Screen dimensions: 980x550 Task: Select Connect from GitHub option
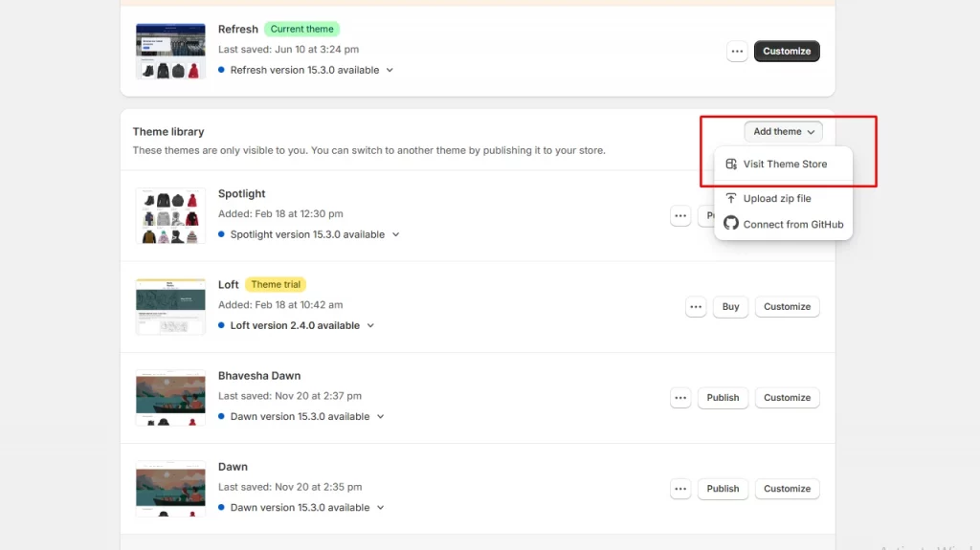click(783, 224)
